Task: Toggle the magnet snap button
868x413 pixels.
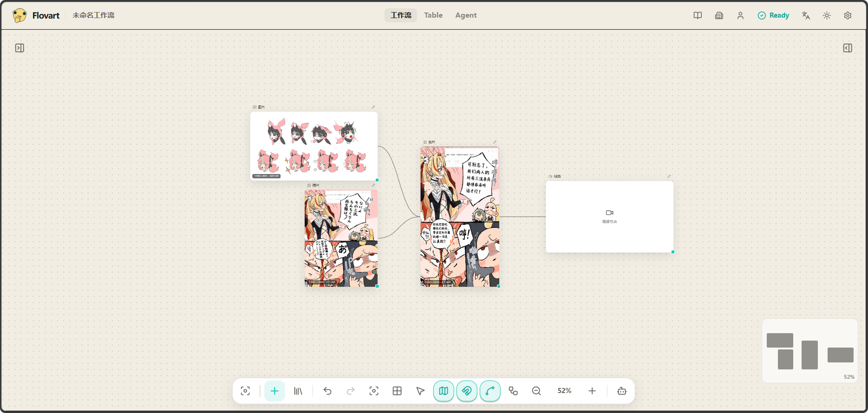Action: [x=467, y=391]
